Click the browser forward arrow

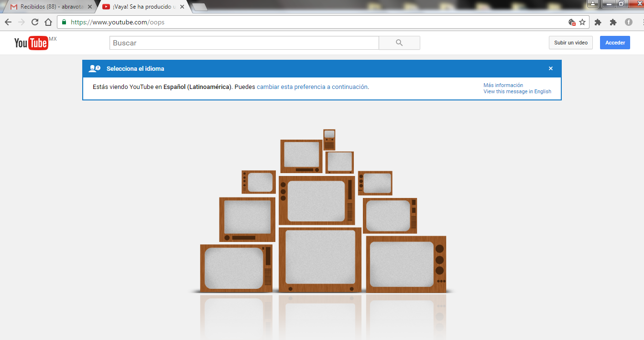click(22, 22)
